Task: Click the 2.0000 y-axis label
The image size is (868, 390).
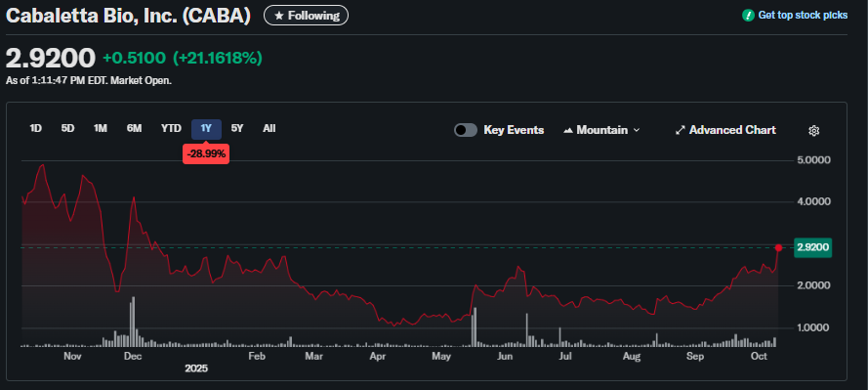Action: [812, 285]
